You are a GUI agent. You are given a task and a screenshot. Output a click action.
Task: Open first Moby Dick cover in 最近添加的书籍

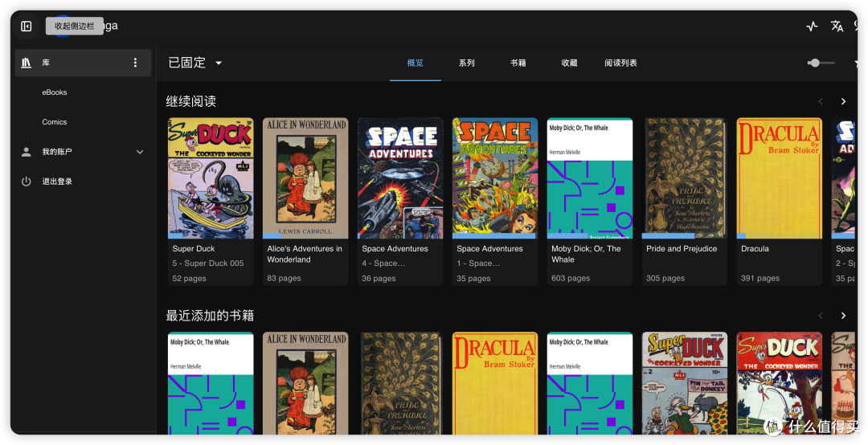click(211, 383)
